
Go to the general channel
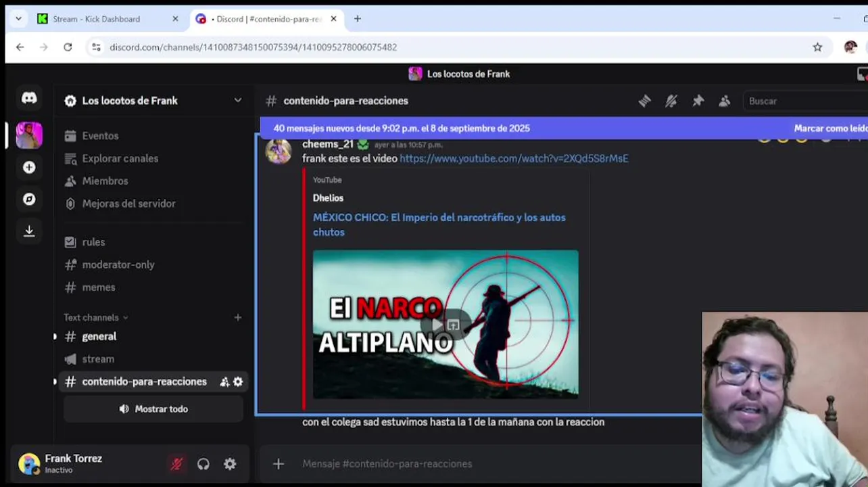pos(99,336)
